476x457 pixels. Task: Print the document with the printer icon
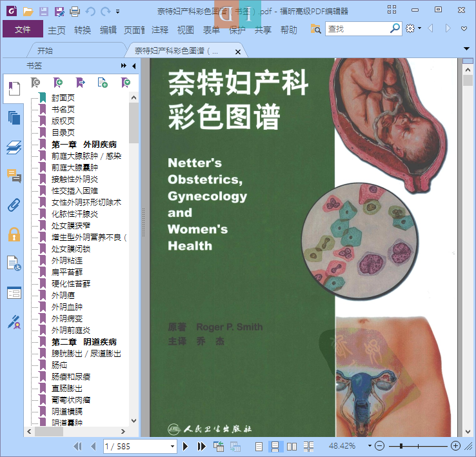pyautogui.click(x=75, y=12)
